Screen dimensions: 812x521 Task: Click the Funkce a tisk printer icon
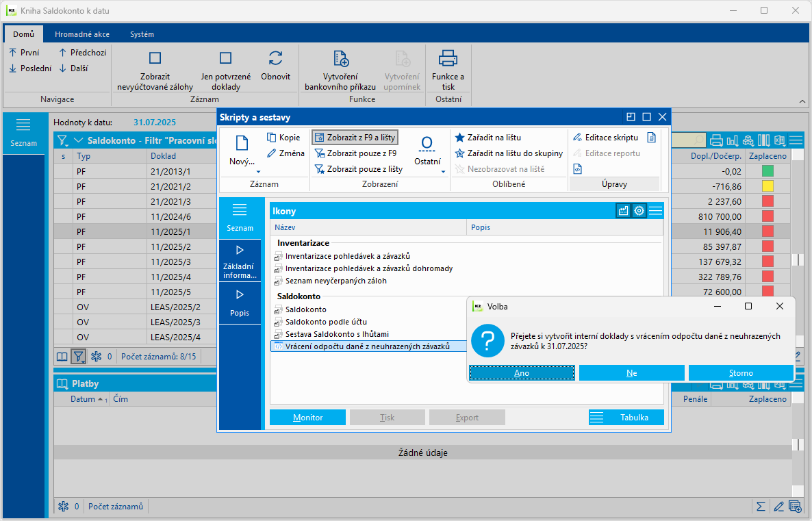pos(448,58)
